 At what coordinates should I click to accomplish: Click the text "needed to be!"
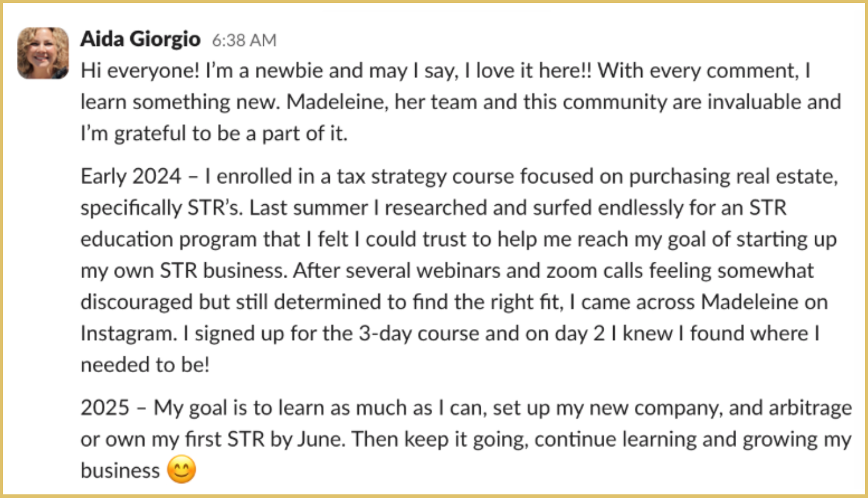145,365
